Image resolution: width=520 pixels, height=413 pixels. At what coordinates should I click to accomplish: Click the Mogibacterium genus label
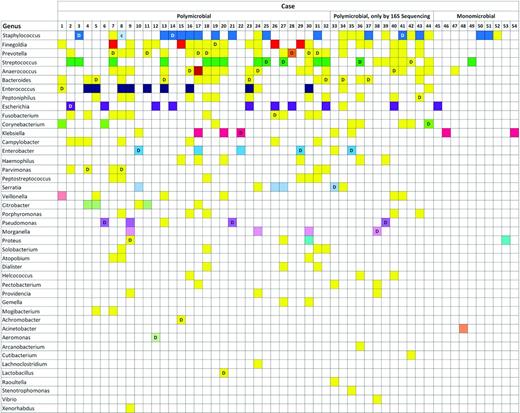pyautogui.click(x=21, y=311)
